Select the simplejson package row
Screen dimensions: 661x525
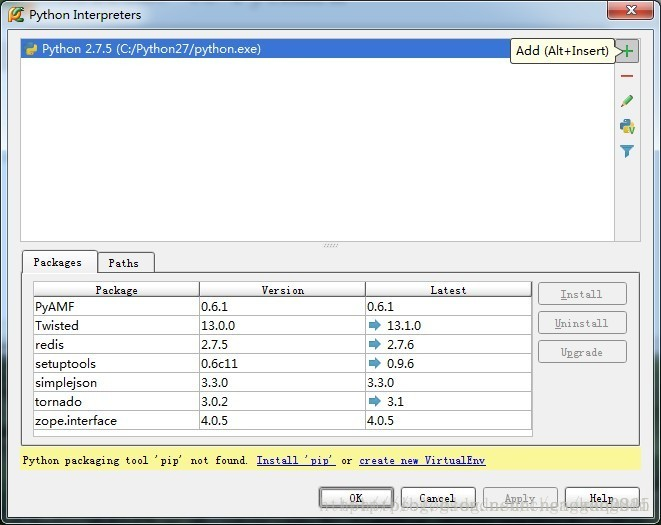click(x=282, y=382)
